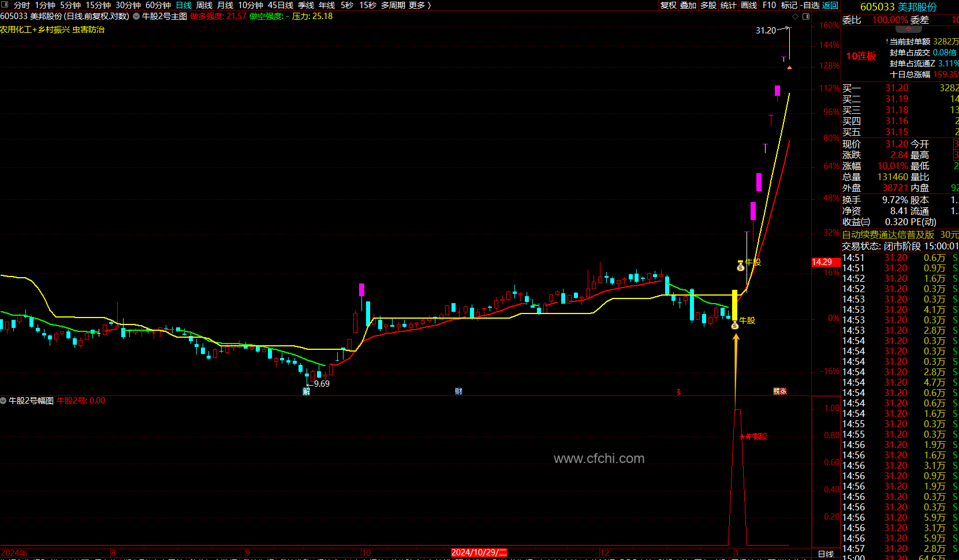Image resolution: width=959 pixels, height=560 pixels.
Task: Select the 日线 daily tab
Action: click(x=184, y=5)
